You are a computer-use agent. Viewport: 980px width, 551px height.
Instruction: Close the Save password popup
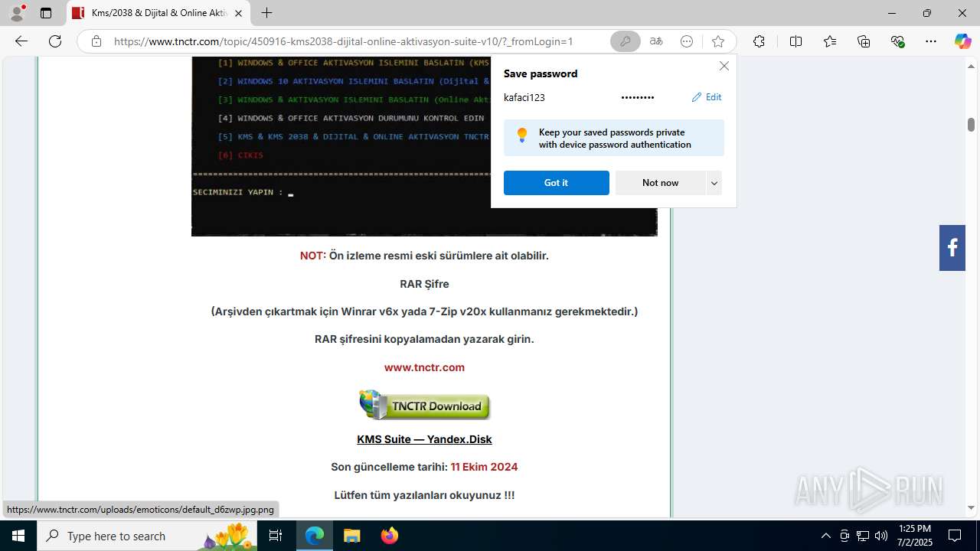point(724,66)
